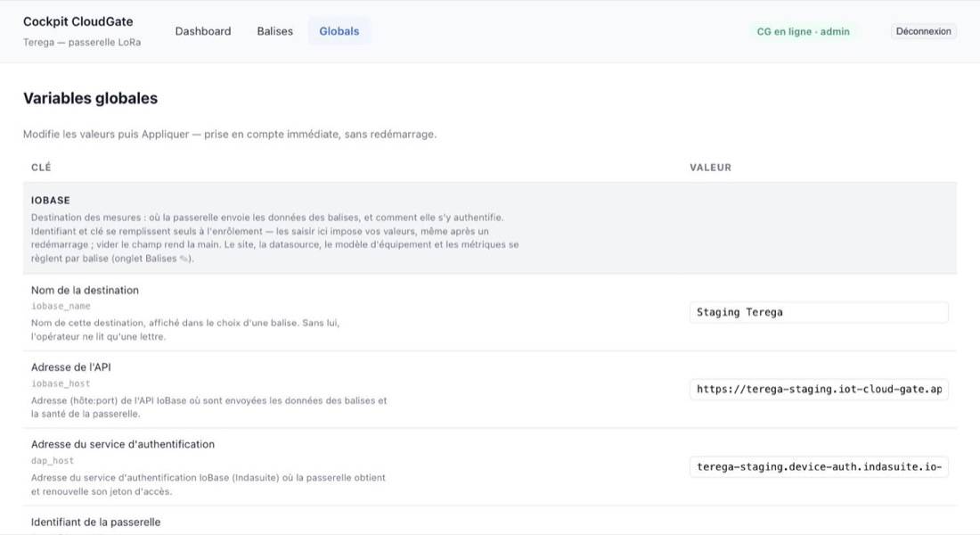Click the "Adresse (hôte:port) de l'API IoBase" description
This screenshot has height=535, width=980.
(208, 407)
